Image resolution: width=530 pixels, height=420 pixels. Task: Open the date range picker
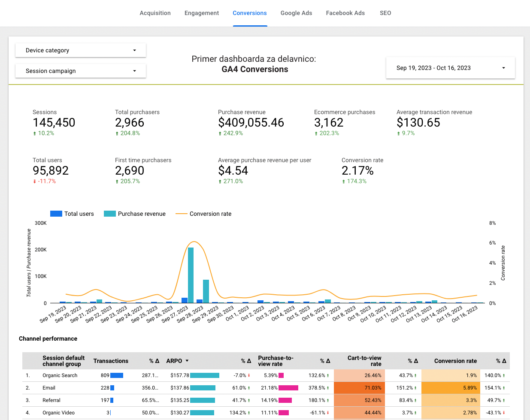450,68
